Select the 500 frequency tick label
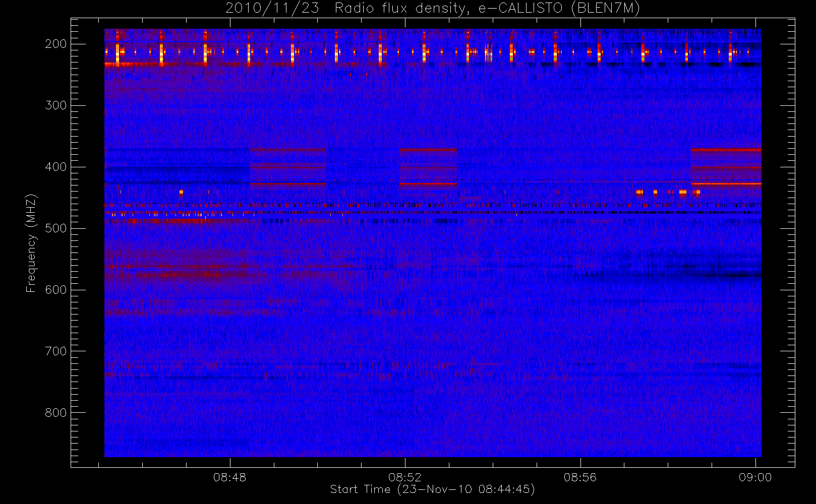 click(56, 228)
